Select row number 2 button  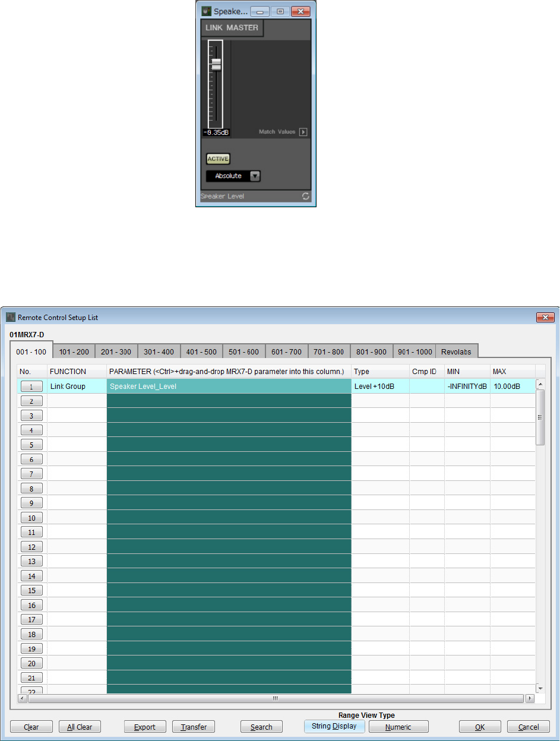point(31,401)
